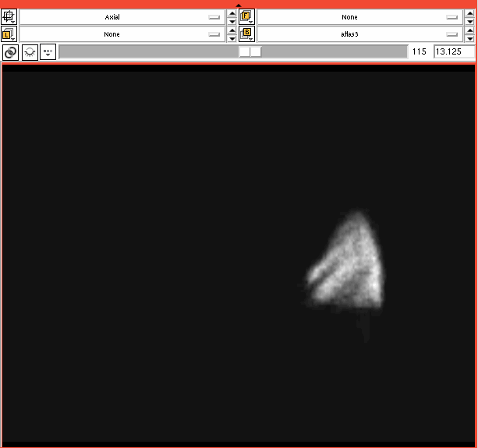Click up arrow beside label None selector
Image resolution: width=478 pixels, height=448 pixels.
pyautogui.click(x=232, y=31)
